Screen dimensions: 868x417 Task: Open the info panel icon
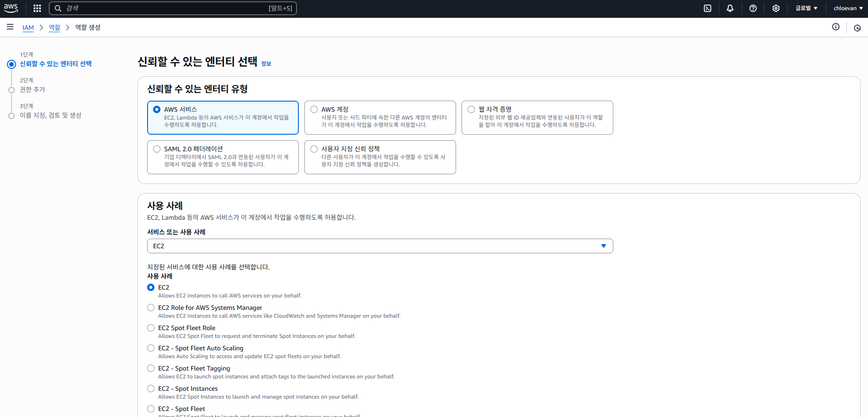pos(836,27)
